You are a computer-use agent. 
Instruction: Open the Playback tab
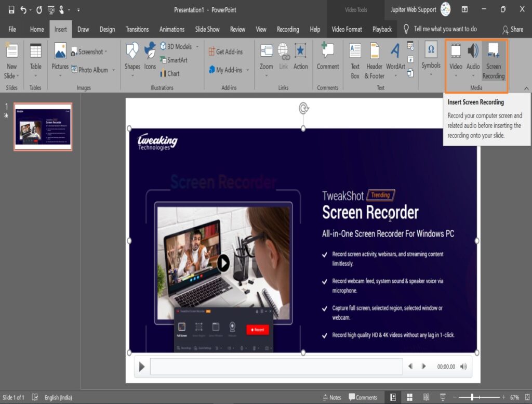[x=382, y=29]
